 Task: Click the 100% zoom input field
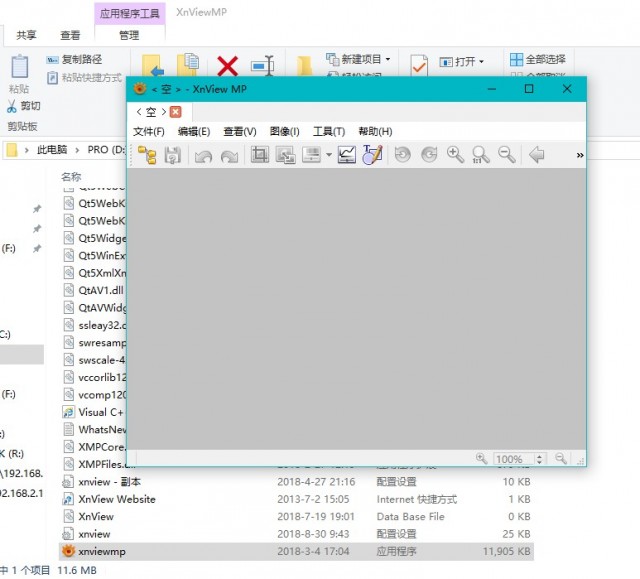pos(513,459)
